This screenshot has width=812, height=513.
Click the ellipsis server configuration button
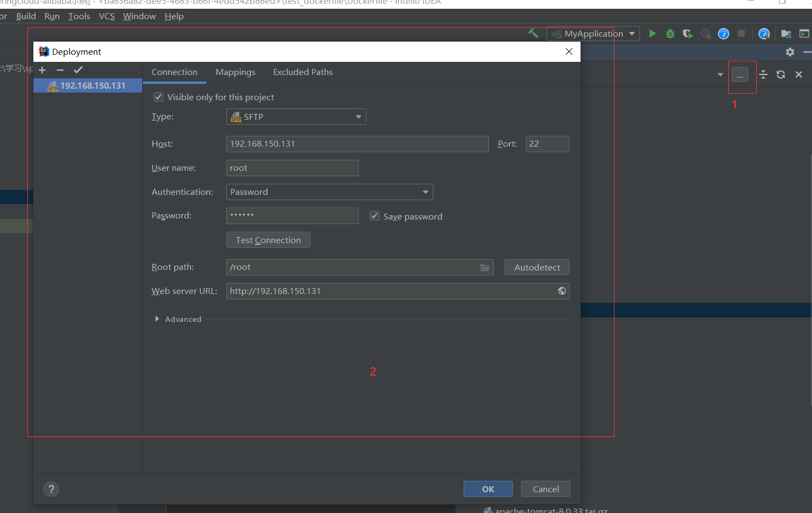click(x=740, y=75)
